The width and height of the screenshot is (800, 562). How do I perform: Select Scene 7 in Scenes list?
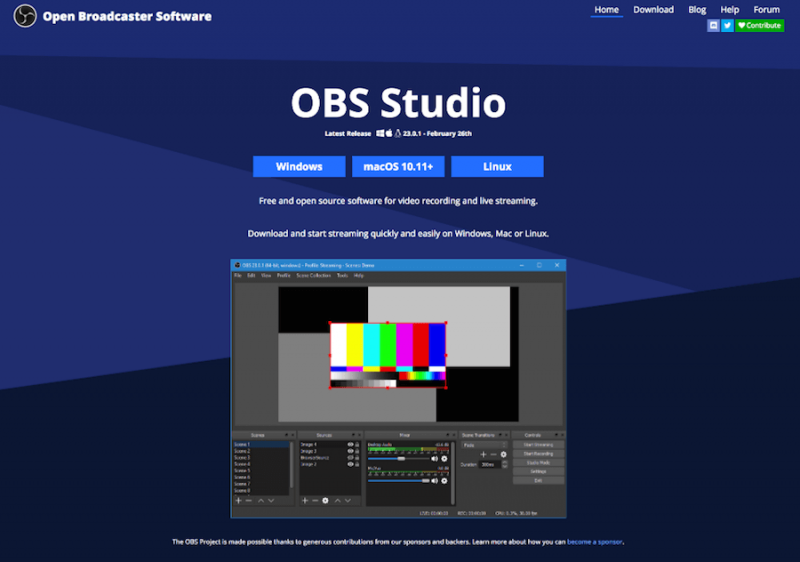(x=261, y=483)
